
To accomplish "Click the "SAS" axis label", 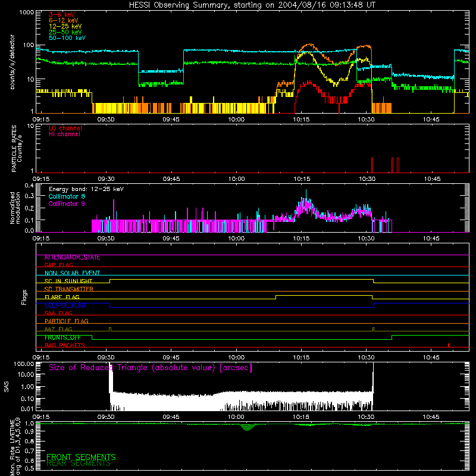I will point(6,387).
